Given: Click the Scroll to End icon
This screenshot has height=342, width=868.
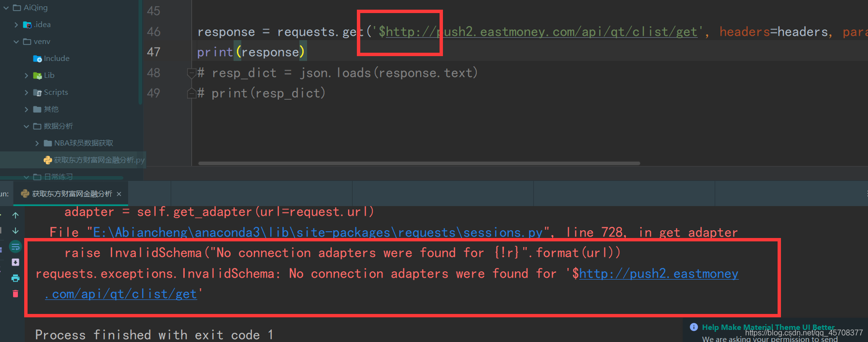Looking at the screenshot, I should pos(15,262).
